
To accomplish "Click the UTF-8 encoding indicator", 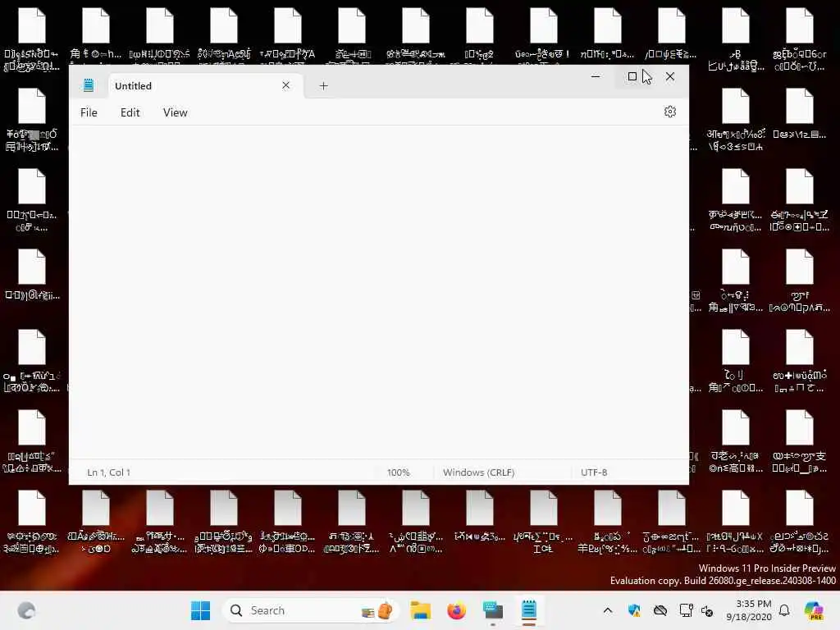I will click(594, 472).
